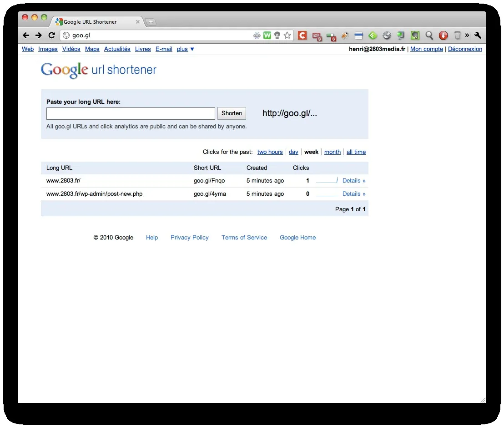504x428 pixels.
Task: Click the selected 'week' time range
Action: coord(312,152)
